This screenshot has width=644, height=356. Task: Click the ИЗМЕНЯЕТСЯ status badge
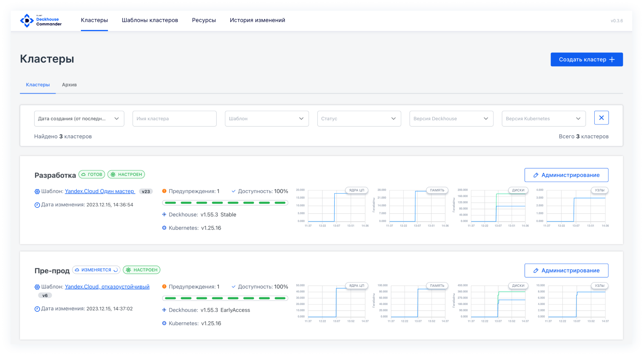[x=97, y=270]
